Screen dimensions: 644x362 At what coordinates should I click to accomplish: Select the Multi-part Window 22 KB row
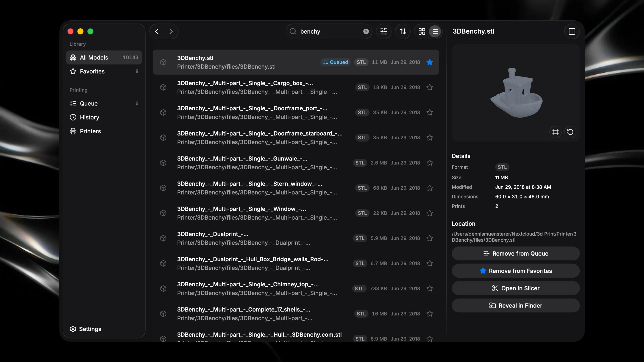296,213
